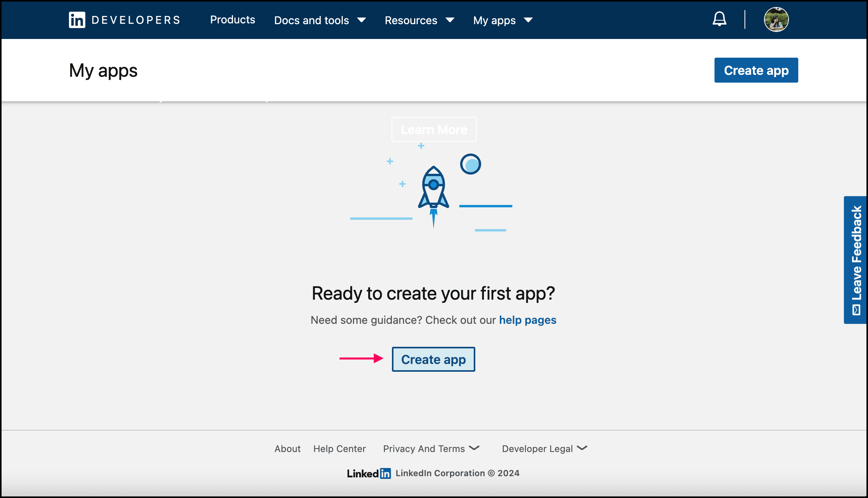Click the blue planet circle graphic
The width and height of the screenshot is (868, 498).
coord(470,164)
